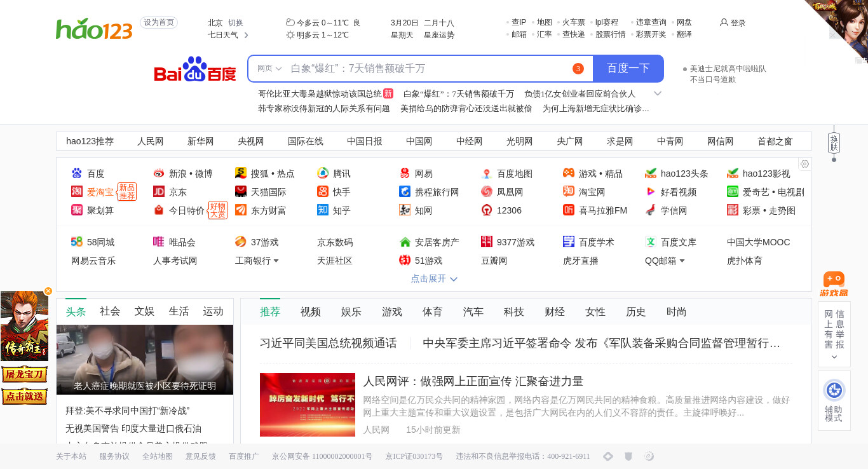
Task: Open the site settings gear icon
Action: (804, 164)
